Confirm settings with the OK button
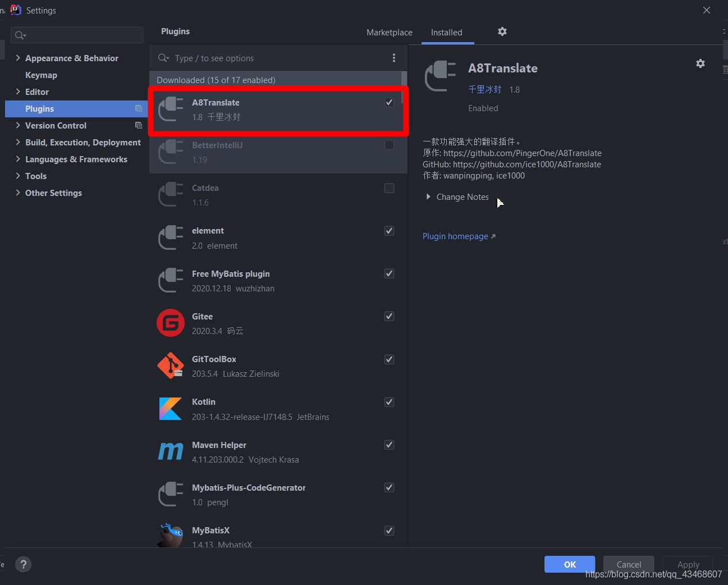The width and height of the screenshot is (728, 585). click(570, 564)
